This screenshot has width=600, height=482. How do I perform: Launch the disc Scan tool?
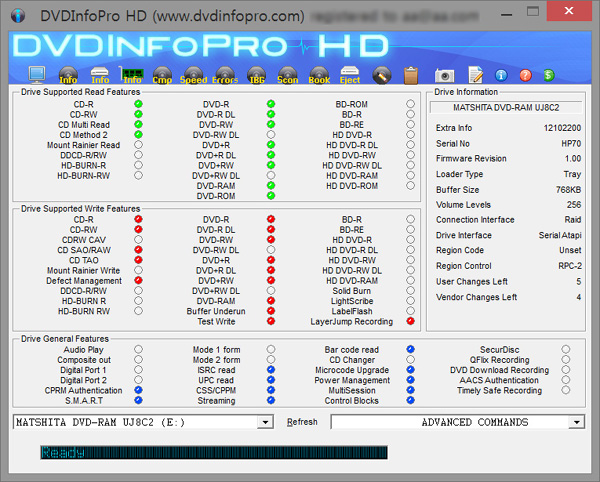pyautogui.click(x=287, y=75)
